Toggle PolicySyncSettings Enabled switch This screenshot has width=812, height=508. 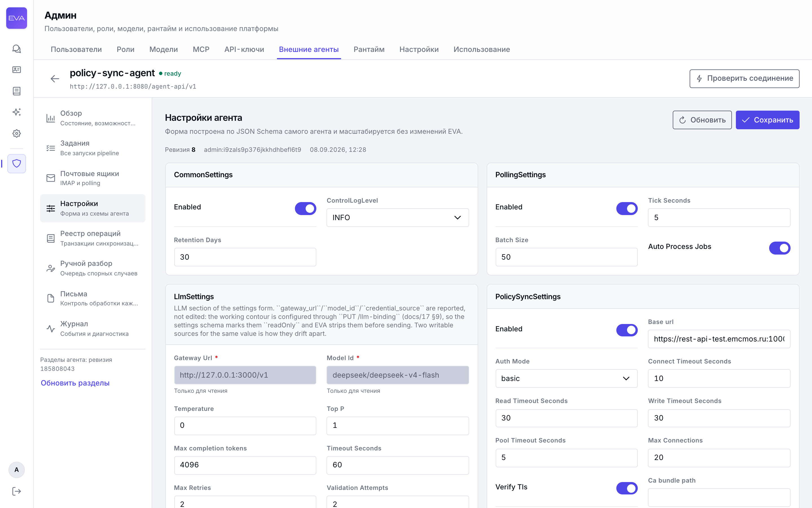click(x=627, y=330)
